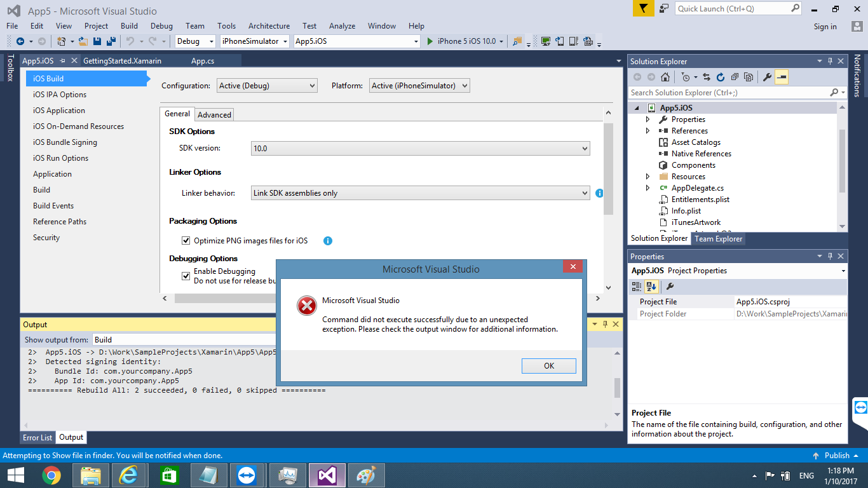The height and width of the screenshot is (488, 868).
Task: Click the Sign in link
Action: [825, 27]
